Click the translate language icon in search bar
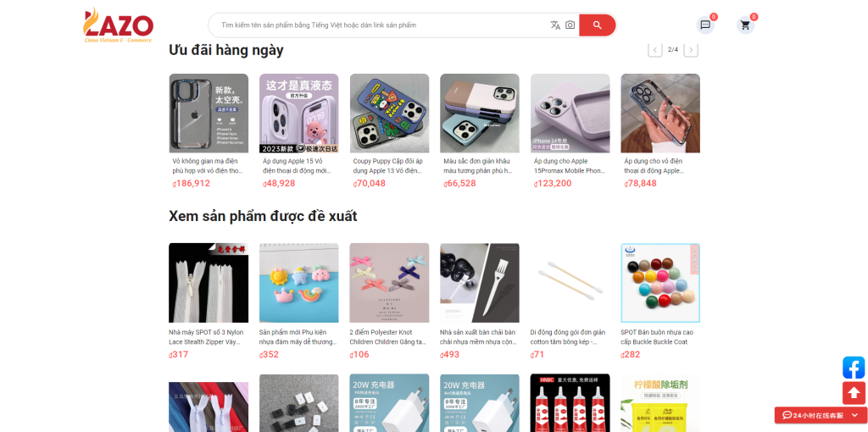868x432 pixels. (x=555, y=25)
